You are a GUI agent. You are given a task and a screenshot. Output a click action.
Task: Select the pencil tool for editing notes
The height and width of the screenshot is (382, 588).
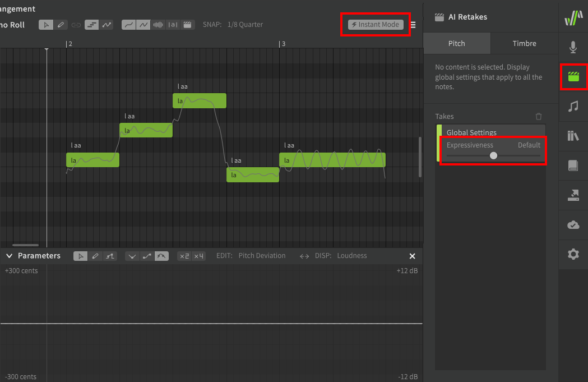coord(62,24)
